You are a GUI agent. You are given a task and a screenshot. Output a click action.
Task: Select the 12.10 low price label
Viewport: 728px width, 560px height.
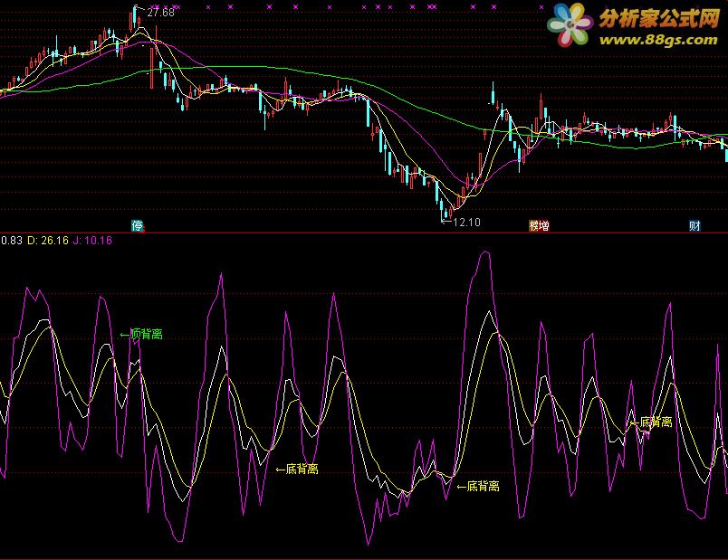[x=466, y=223]
